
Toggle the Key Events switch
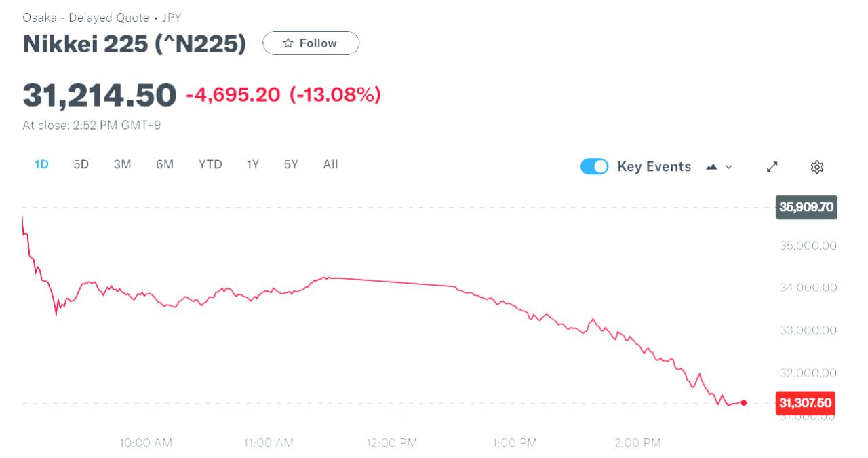[595, 167]
